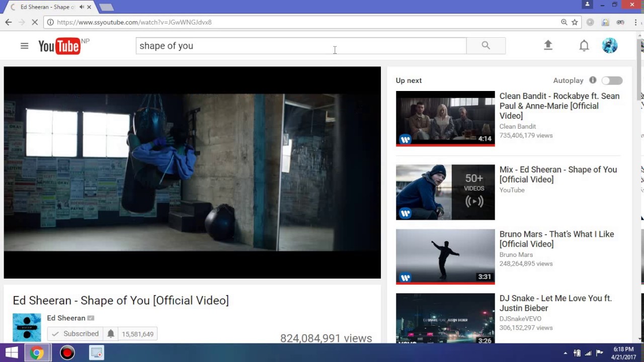Screen dimensions: 644x362
Task: Click the 'Up next' heading text
Action: coord(409,80)
